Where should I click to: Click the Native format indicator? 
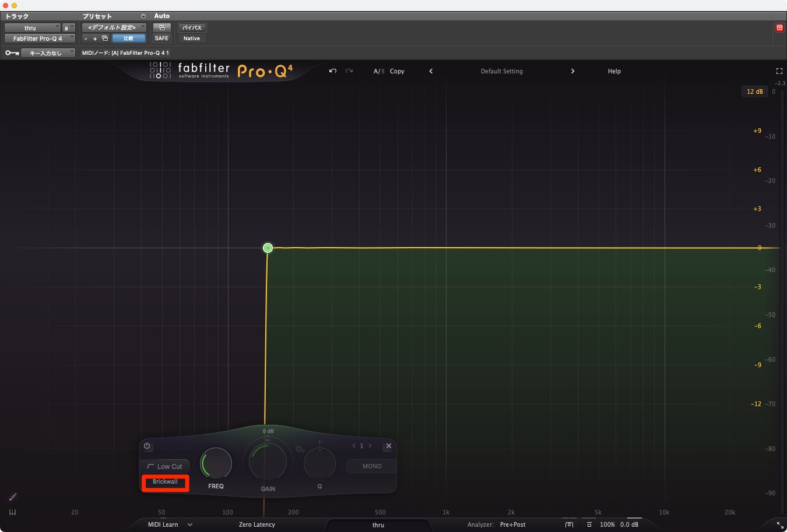click(192, 38)
